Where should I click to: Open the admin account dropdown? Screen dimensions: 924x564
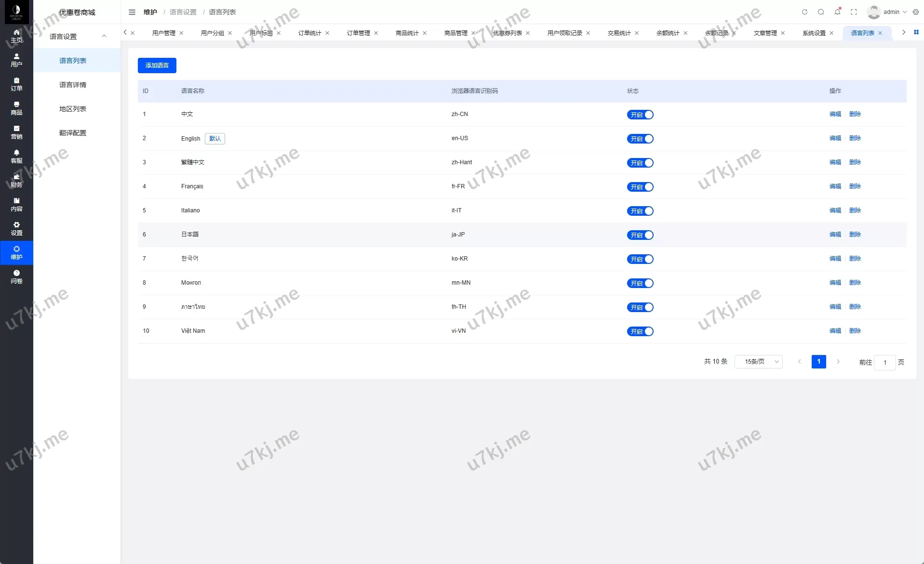[892, 12]
